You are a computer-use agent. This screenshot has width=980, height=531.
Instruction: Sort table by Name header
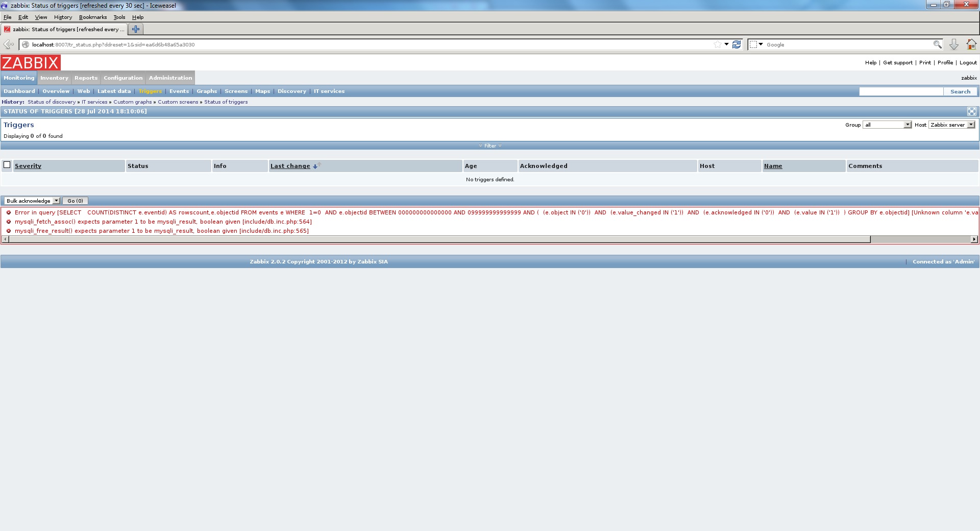point(773,166)
